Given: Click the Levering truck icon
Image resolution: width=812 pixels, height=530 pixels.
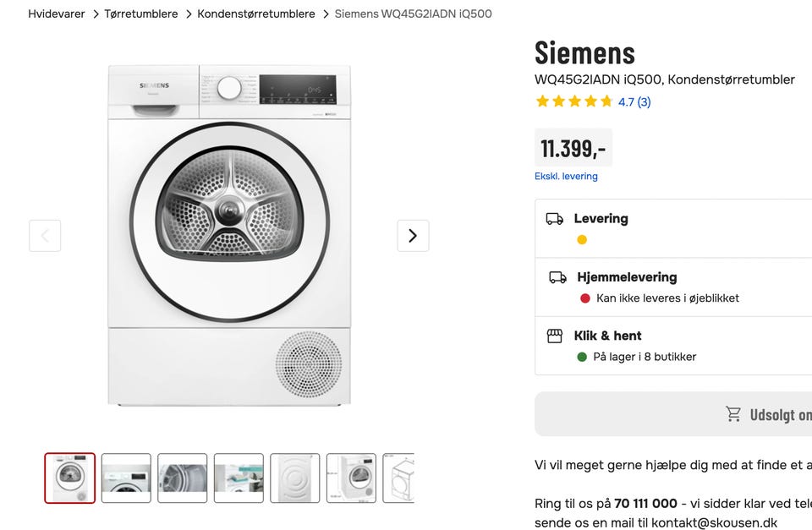Looking at the screenshot, I should (x=555, y=219).
